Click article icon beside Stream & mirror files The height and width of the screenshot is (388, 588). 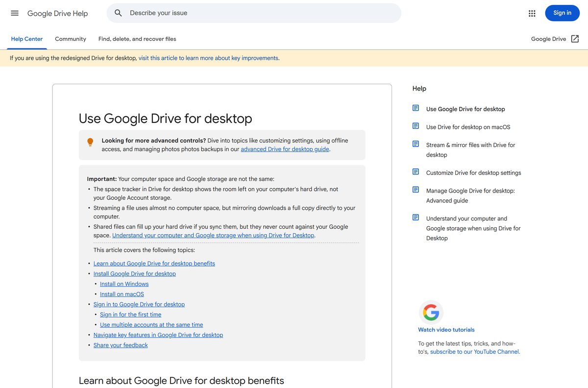click(416, 144)
